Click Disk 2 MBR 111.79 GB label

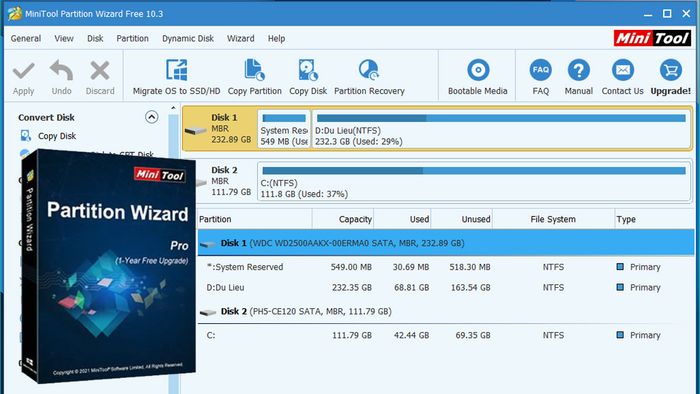(231, 181)
